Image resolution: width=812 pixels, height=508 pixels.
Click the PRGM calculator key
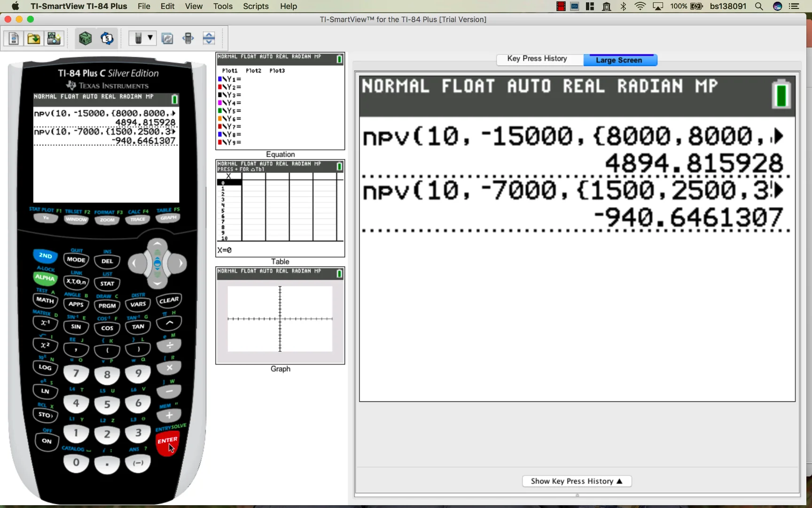click(107, 306)
